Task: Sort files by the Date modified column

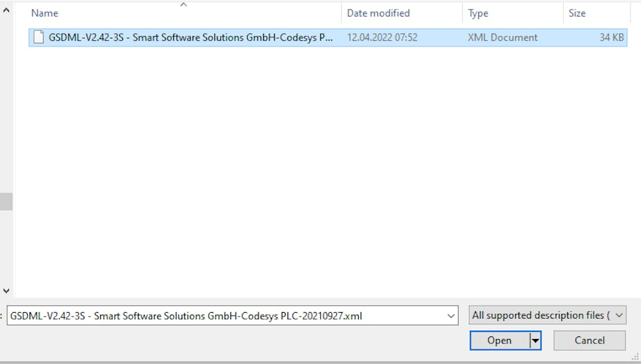Action: (378, 13)
